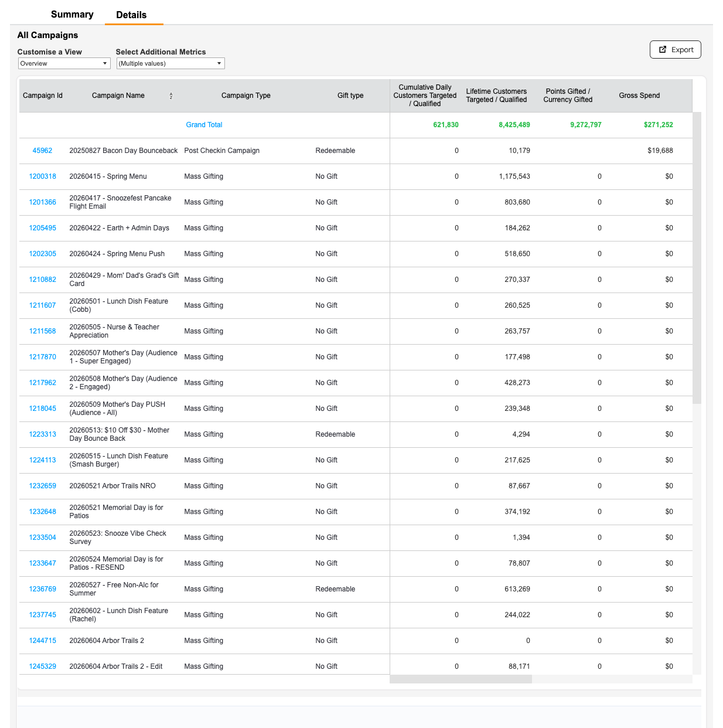The image size is (723, 728).
Task: Open campaign ID 1217870
Action: [43, 357]
